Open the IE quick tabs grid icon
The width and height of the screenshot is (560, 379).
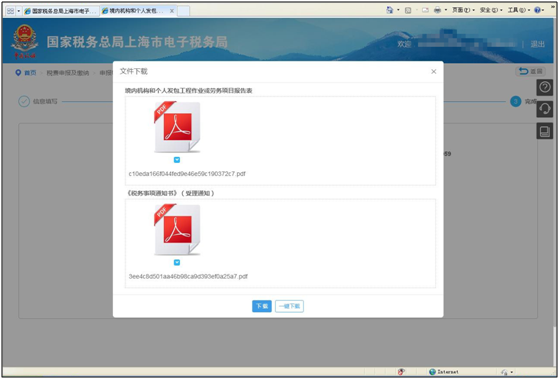tap(10, 11)
